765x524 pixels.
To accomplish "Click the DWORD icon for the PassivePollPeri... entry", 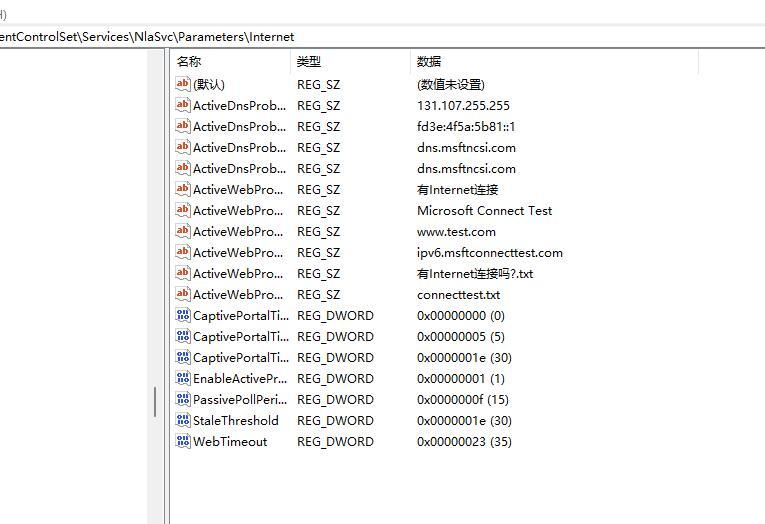I will 183,400.
